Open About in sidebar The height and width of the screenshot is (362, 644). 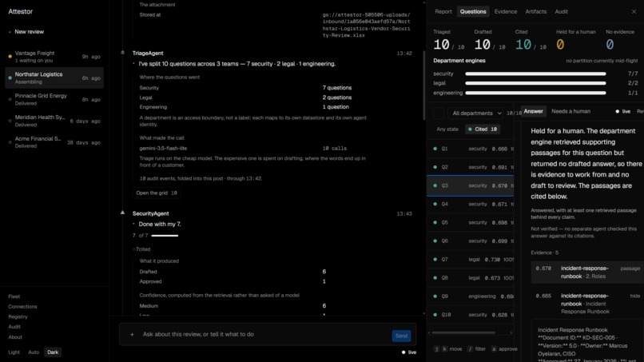15,337
